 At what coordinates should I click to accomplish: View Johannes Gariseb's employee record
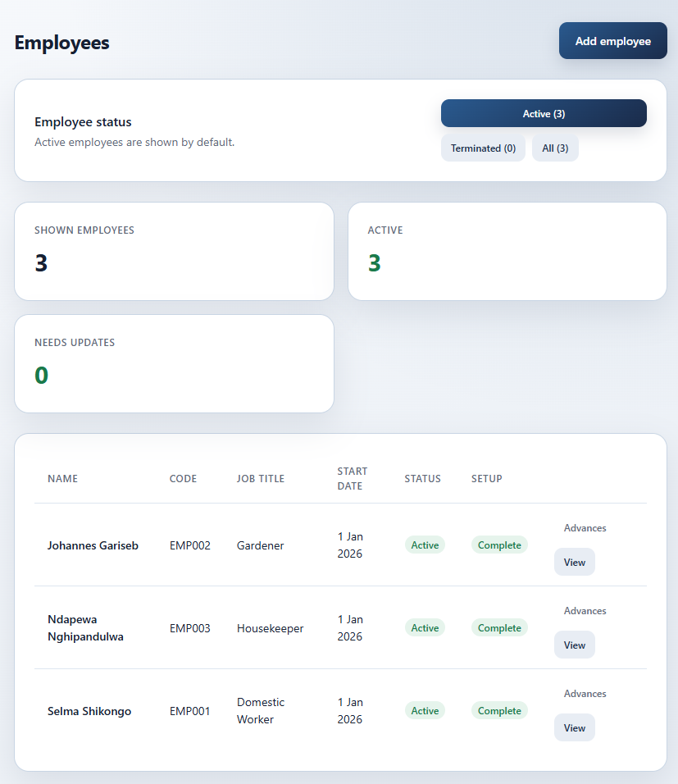pyautogui.click(x=575, y=562)
